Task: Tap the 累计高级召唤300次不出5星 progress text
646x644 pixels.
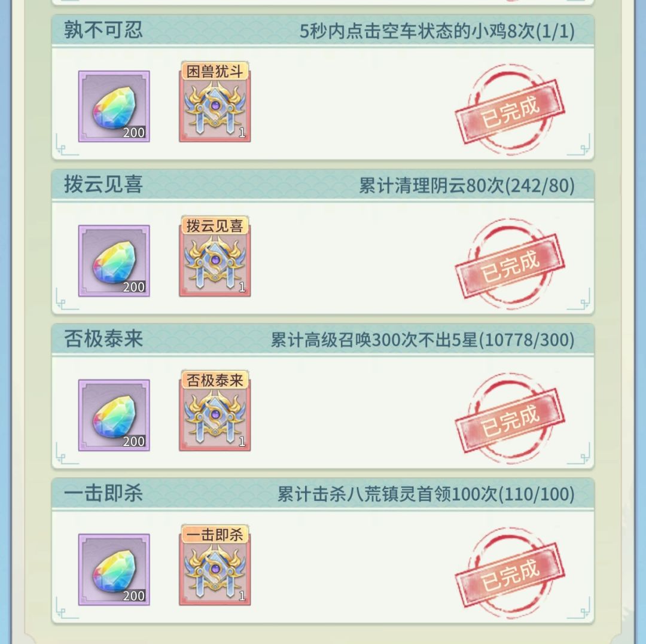Action: tap(423, 340)
